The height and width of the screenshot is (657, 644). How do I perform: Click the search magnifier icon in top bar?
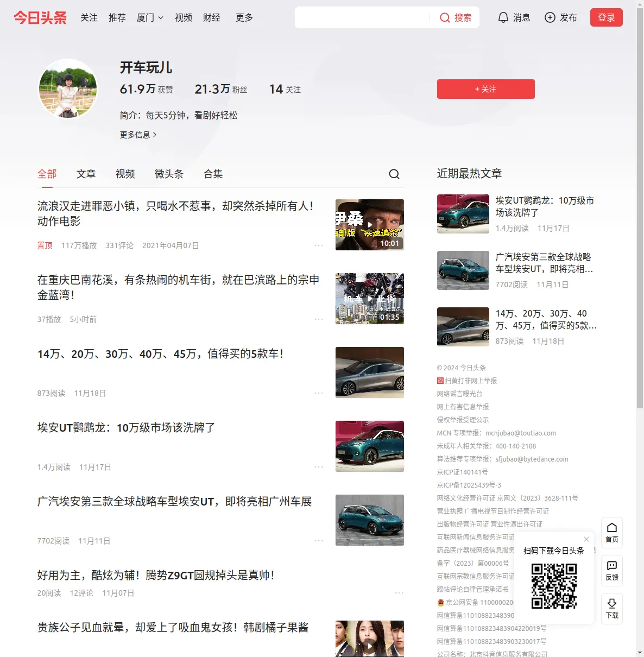pyautogui.click(x=445, y=18)
